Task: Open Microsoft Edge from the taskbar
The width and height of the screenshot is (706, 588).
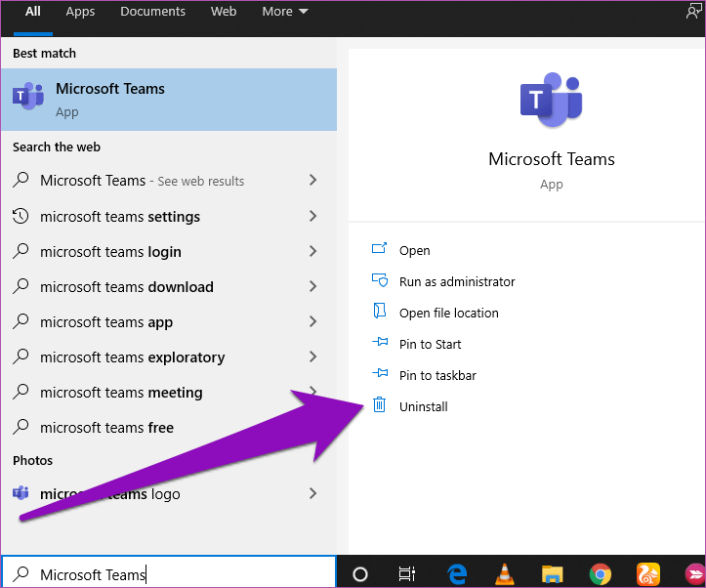Action: coord(456,573)
